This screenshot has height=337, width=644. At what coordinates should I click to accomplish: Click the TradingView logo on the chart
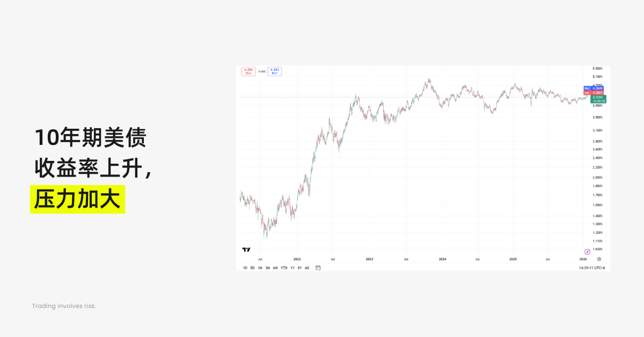coord(246,250)
